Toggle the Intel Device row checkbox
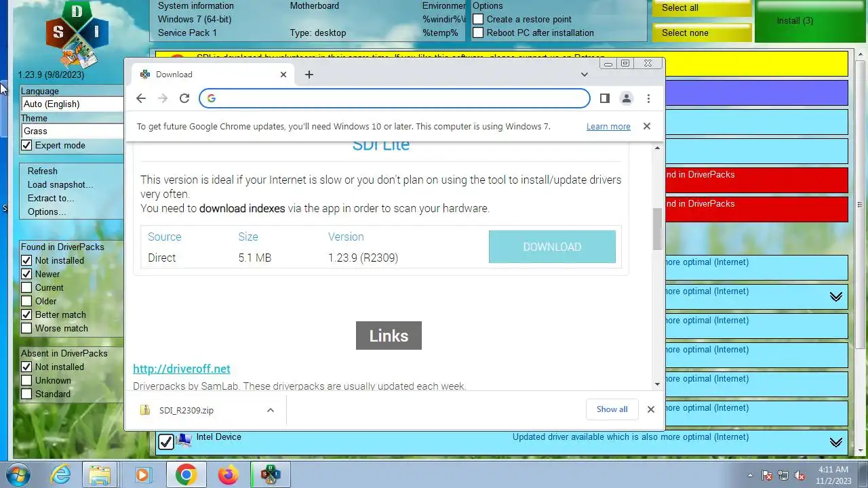Image resolution: width=868 pixels, height=488 pixels. (166, 442)
